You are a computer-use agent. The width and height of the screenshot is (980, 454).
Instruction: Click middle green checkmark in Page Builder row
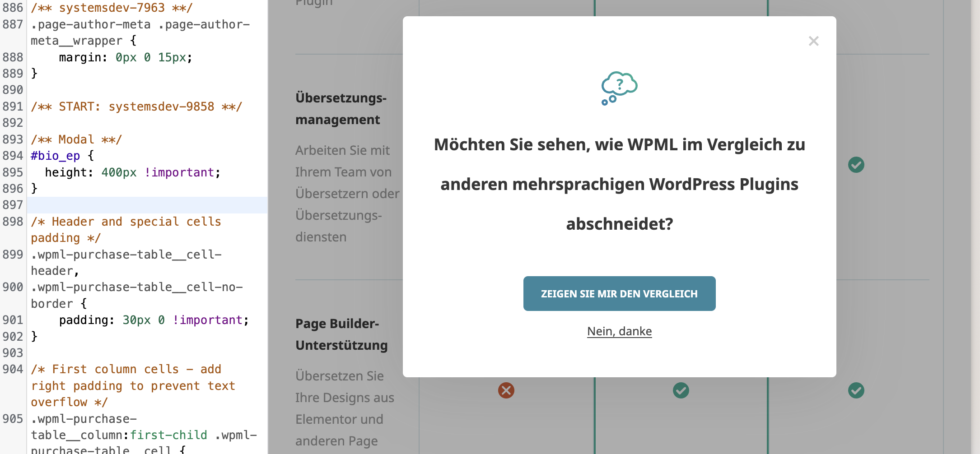pyautogui.click(x=681, y=390)
